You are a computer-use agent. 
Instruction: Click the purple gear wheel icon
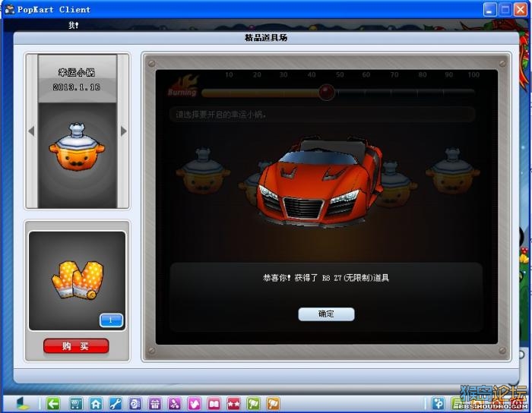pyautogui.click(x=135, y=404)
